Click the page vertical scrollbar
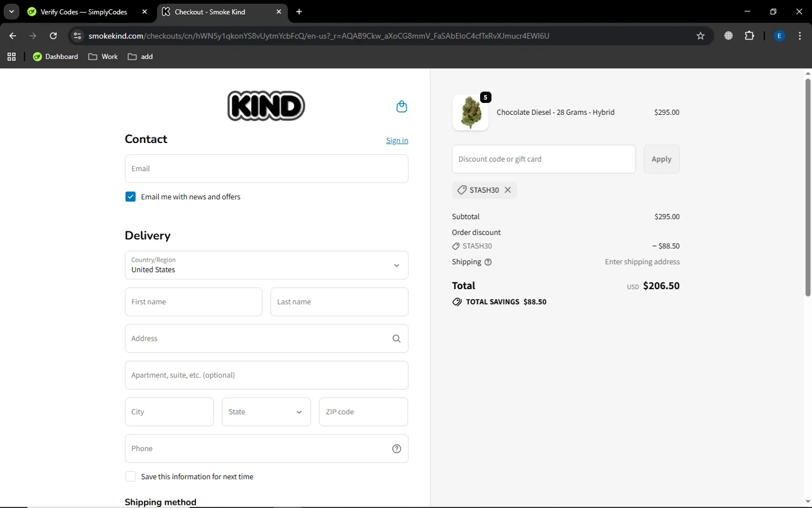 coord(808,187)
